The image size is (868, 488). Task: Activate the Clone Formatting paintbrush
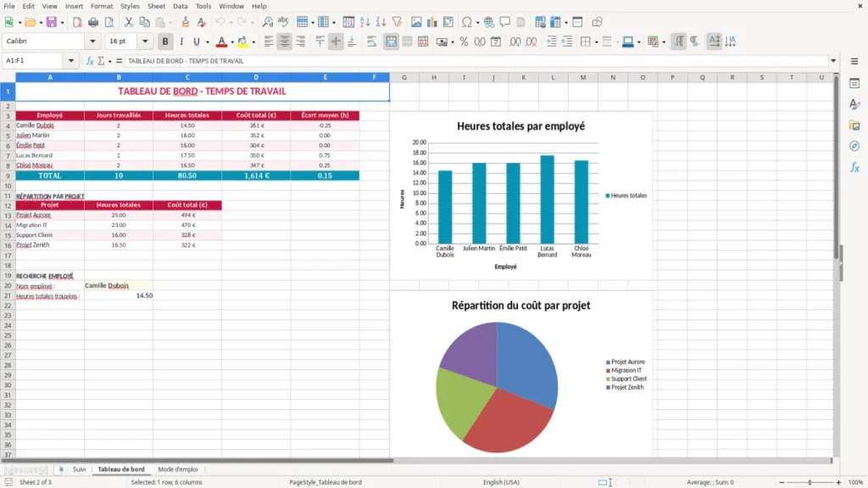click(x=186, y=22)
